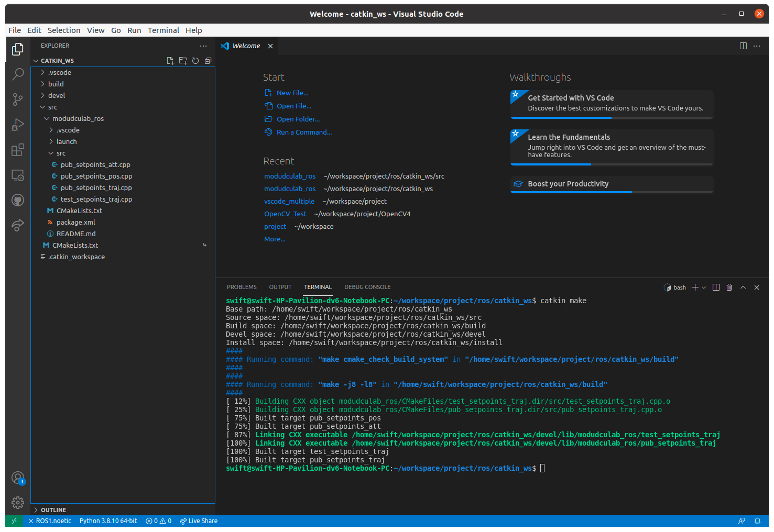Switch to the DEBUG CONSOLE tab
774x532 pixels.
click(x=367, y=287)
